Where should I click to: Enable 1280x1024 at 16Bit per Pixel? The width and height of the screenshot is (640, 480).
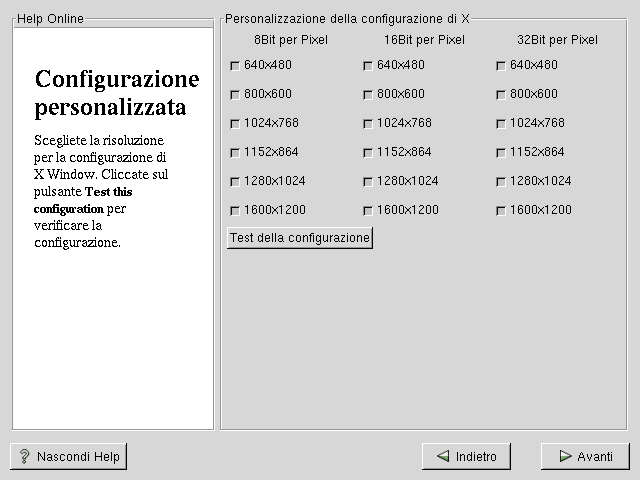point(368,182)
